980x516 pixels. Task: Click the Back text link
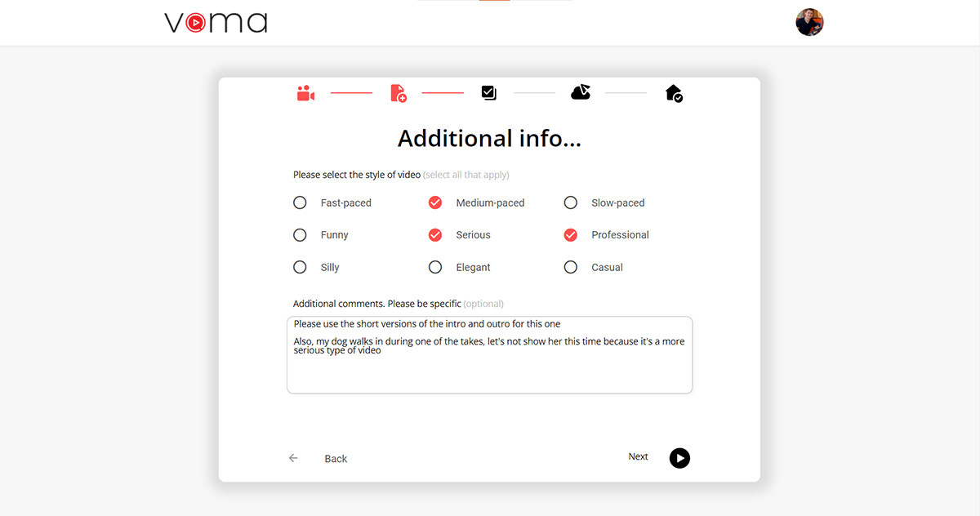[x=336, y=459]
